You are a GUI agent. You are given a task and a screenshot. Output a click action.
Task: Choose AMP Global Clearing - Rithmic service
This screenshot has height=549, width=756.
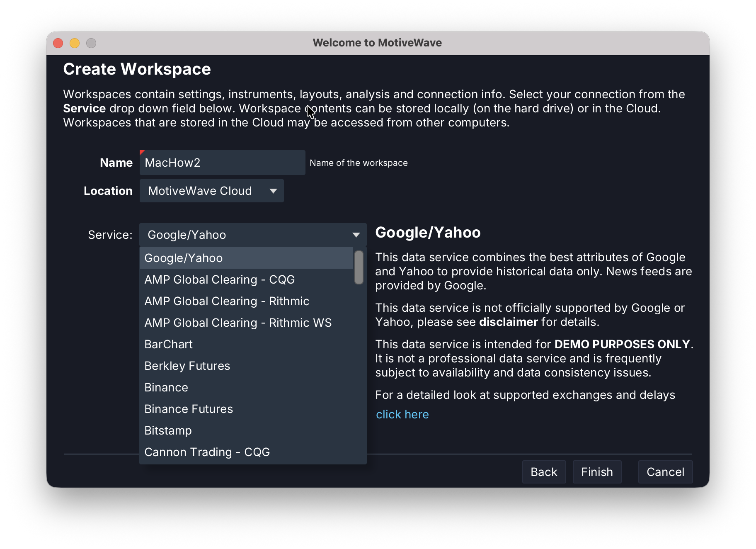246,301
